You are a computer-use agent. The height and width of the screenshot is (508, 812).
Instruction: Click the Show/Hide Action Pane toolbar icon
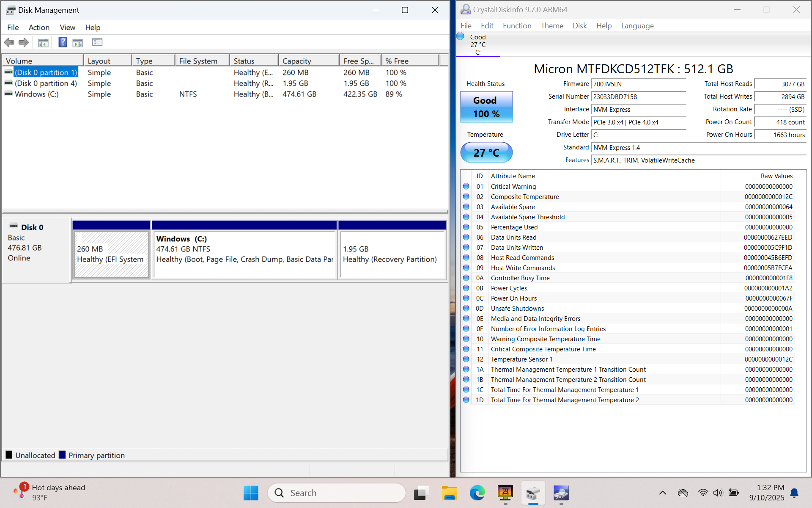[77, 42]
